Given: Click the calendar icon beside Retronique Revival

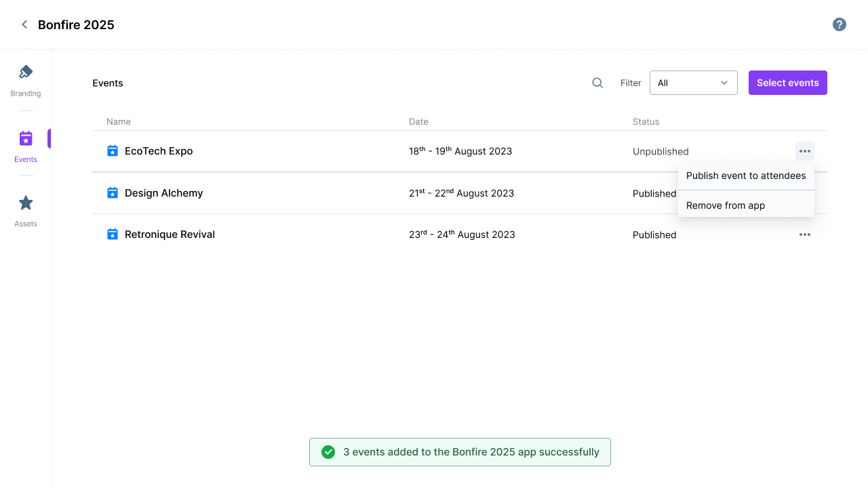Looking at the screenshot, I should click(x=113, y=234).
